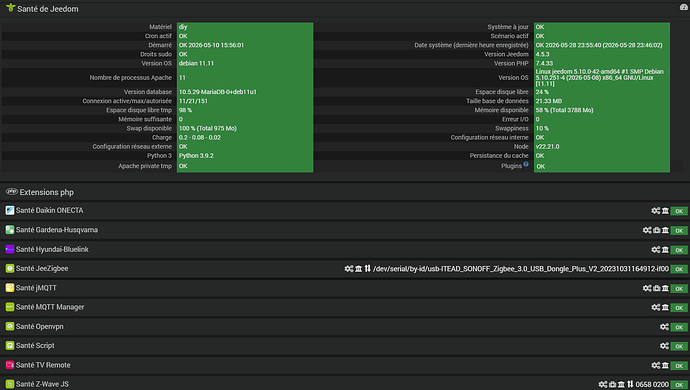Click the gauge icon at top right corner
The height and width of the screenshot is (390, 690).
click(684, 7)
